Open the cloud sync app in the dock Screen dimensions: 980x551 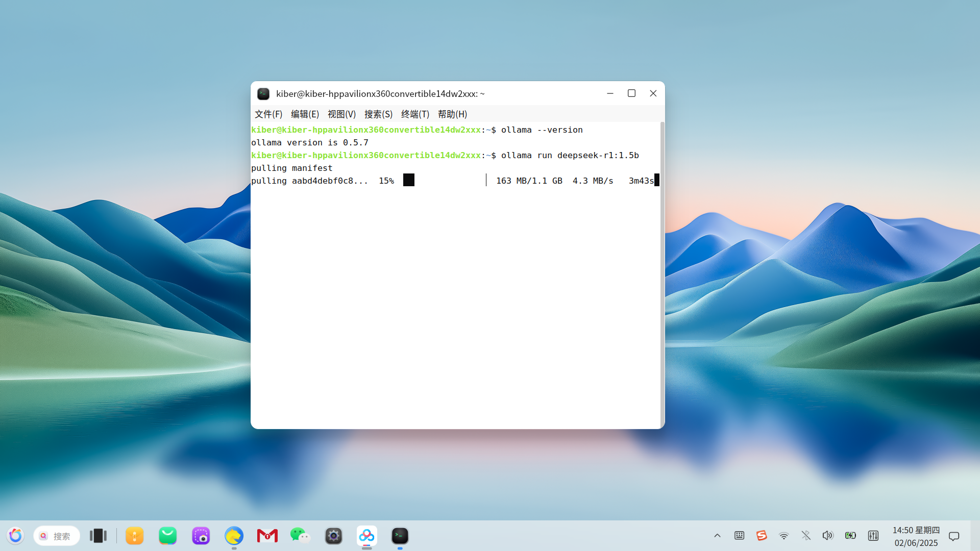366,536
